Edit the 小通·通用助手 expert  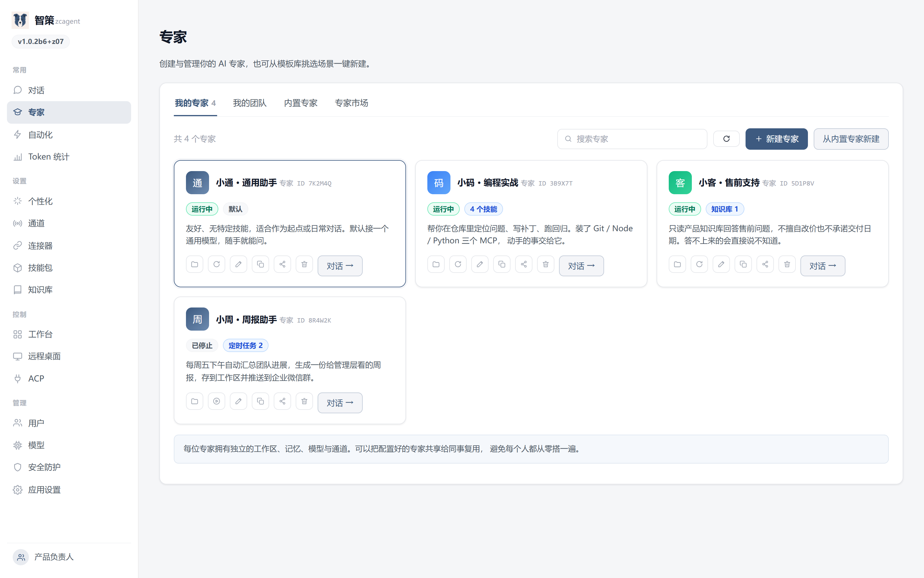(x=238, y=264)
